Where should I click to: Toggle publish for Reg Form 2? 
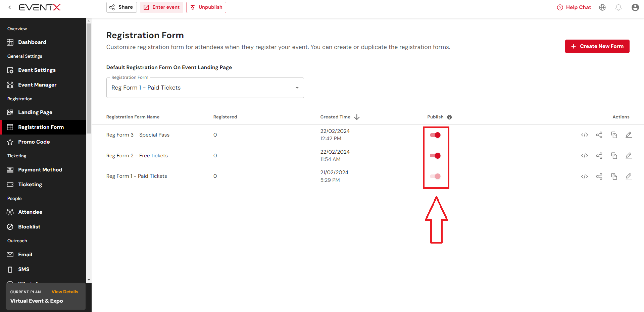435,156
